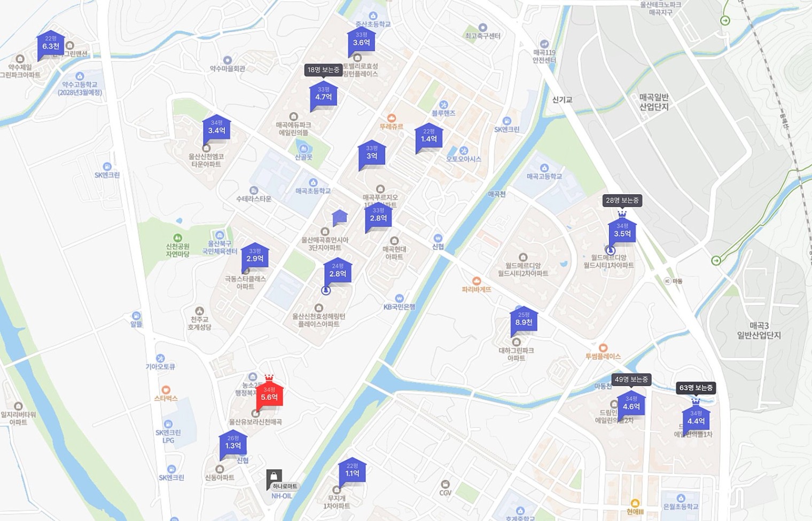
Task: Click the 극동스타클래스아파트 label
Action: coord(245,283)
